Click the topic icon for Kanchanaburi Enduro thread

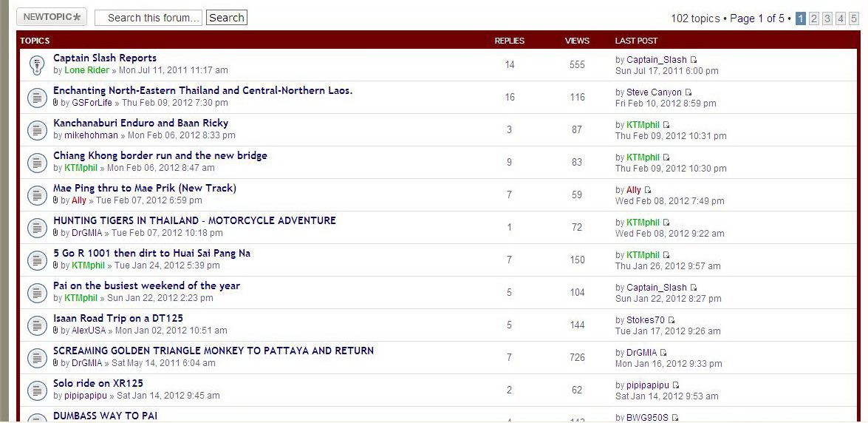point(37,130)
